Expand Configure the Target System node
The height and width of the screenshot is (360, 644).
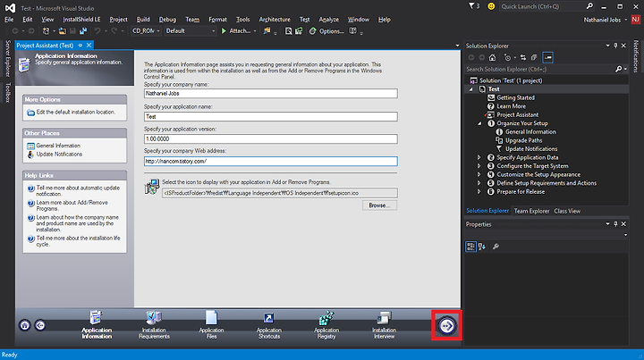(479, 166)
